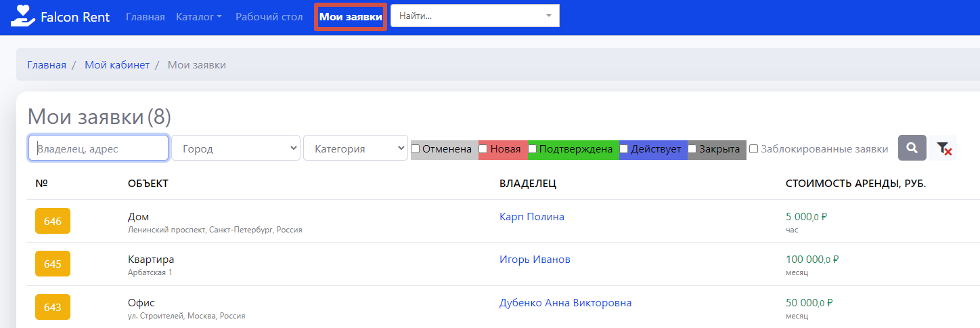Open request number 646 badge
Image resolution: width=980 pixels, height=328 pixels.
[x=53, y=221]
